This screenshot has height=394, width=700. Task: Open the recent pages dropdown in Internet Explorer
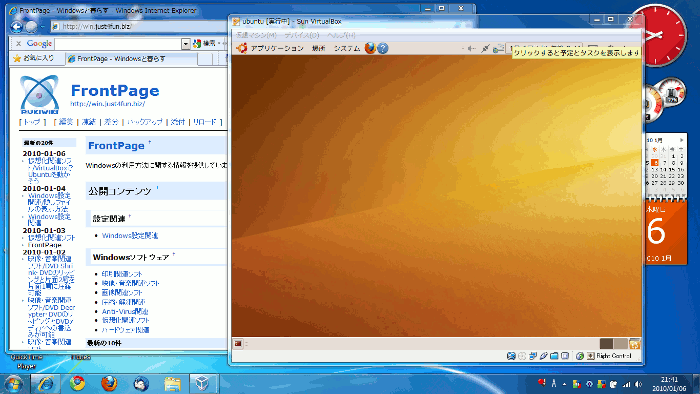pyautogui.click(x=43, y=27)
